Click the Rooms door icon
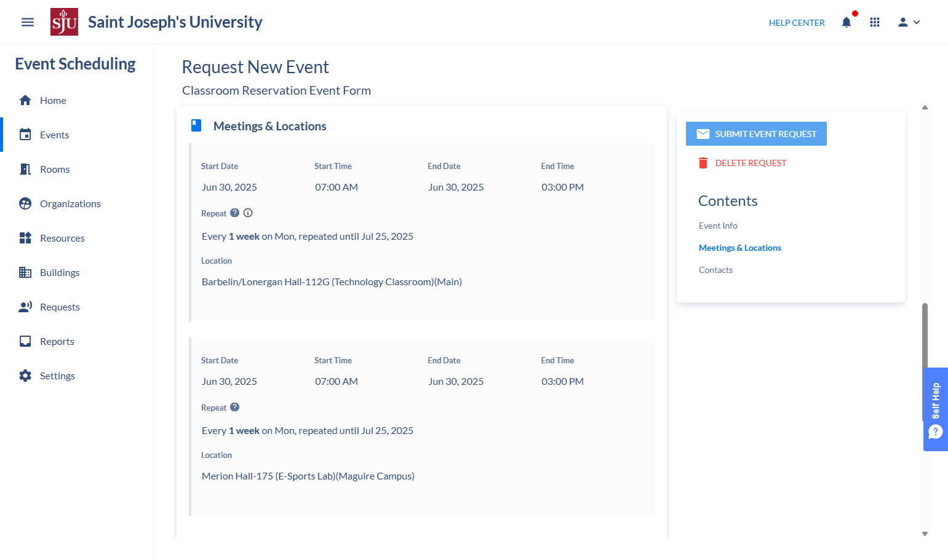 tap(25, 169)
